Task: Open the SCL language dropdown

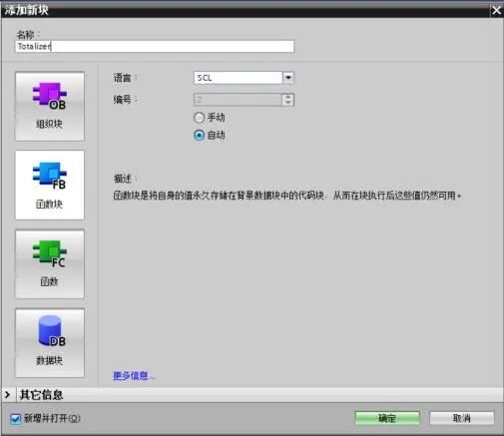Action: coord(288,78)
